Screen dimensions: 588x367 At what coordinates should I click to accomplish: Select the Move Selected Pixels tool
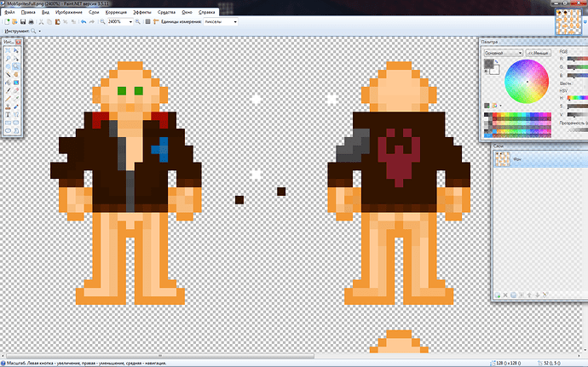tap(16, 50)
